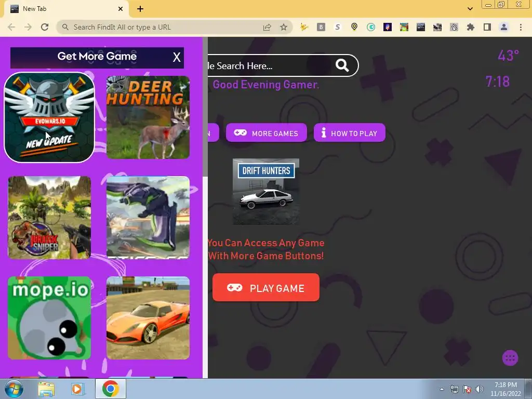This screenshot has width=532, height=399.
Task: Click the map pin extension icon
Action: point(354,27)
